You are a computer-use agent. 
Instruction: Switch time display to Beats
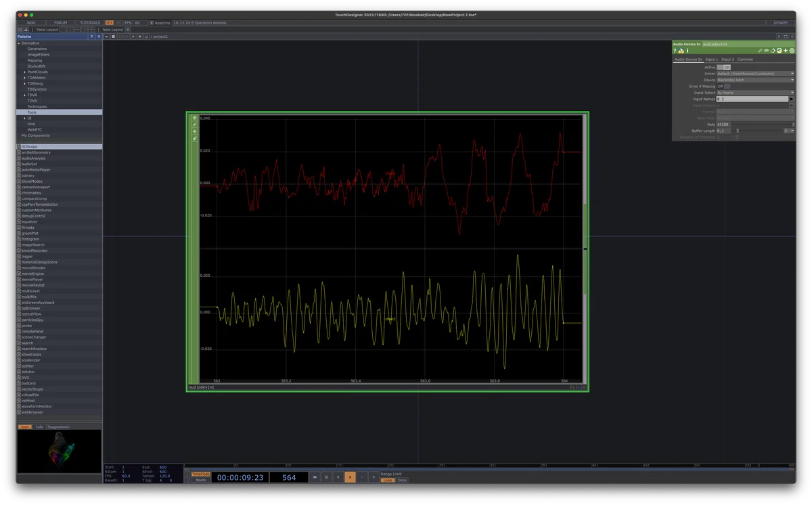(201, 480)
